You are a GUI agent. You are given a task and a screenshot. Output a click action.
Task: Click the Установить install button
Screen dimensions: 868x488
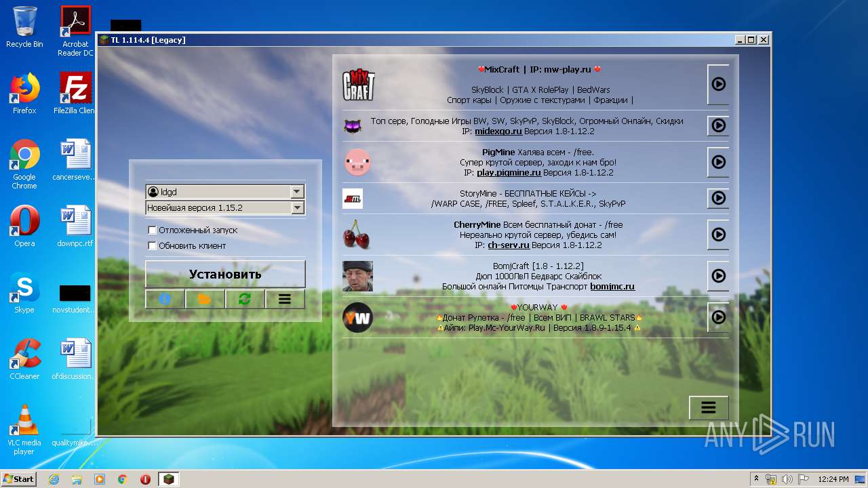tap(225, 274)
